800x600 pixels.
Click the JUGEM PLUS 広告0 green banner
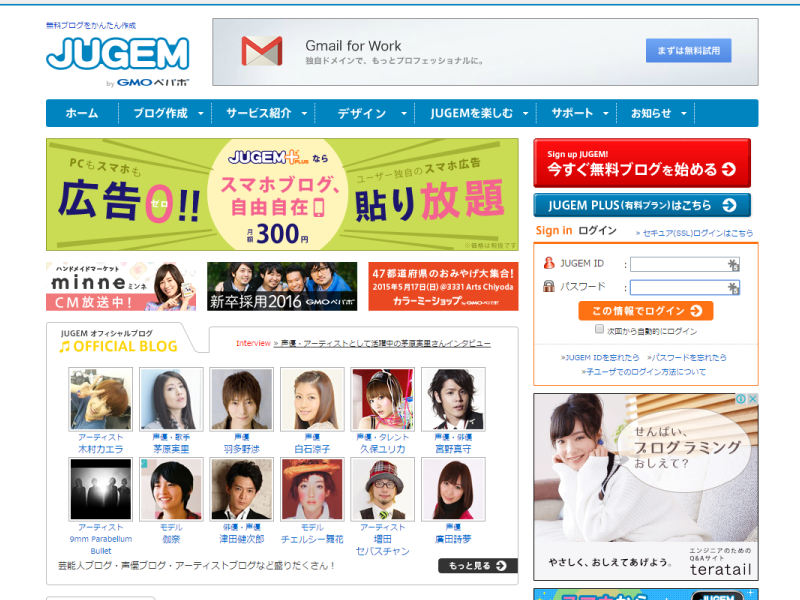(282, 194)
